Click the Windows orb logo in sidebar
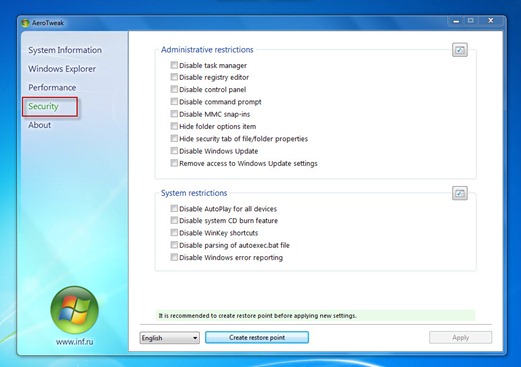The width and height of the screenshot is (521, 367). (x=74, y=310)
